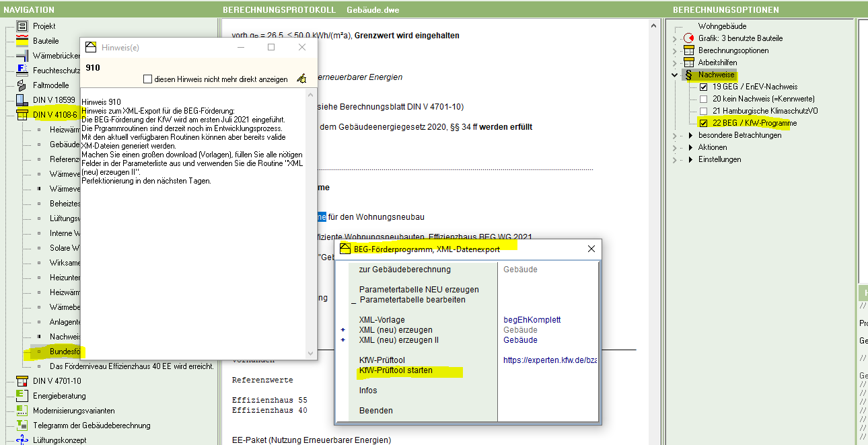
Task: Select the Bauteile icon in navigation
Action: (22, 40)
